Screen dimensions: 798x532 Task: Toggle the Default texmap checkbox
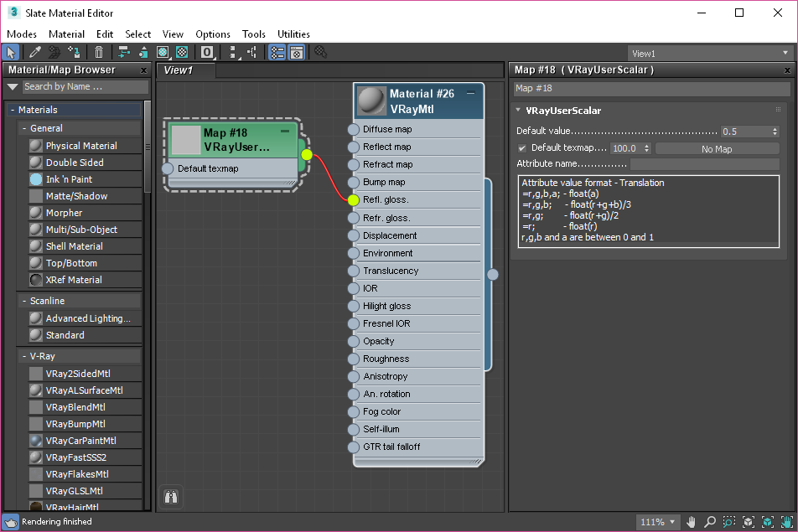coord(522,148)
